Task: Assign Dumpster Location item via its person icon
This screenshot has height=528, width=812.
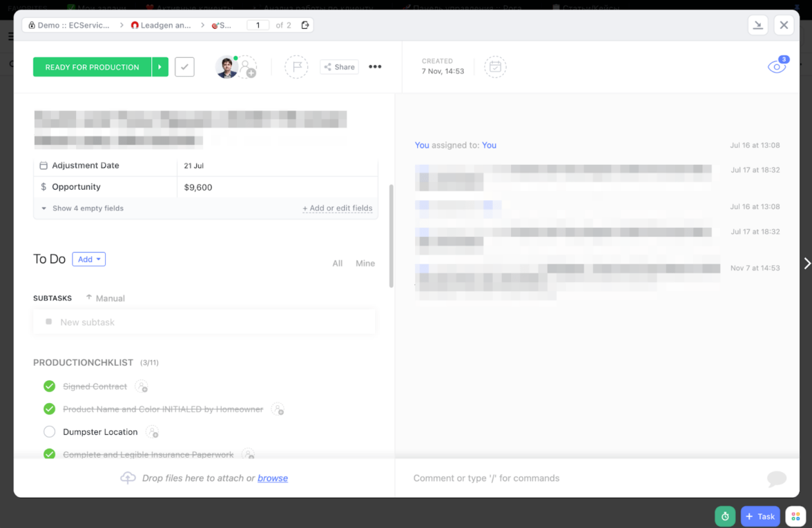Action: [x=152, y=432]
